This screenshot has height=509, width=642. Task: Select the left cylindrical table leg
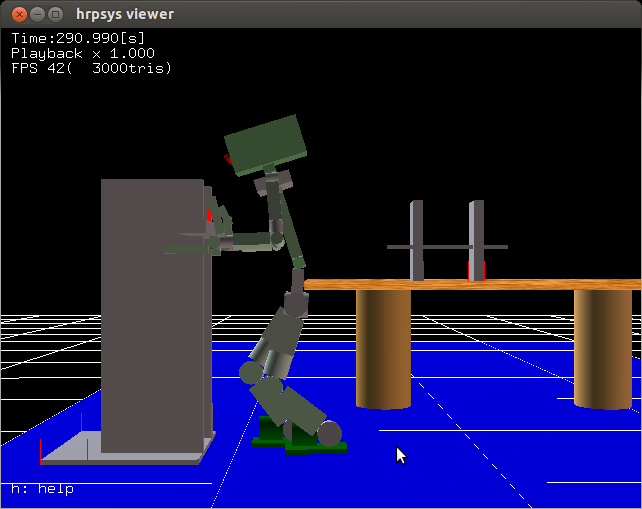coord(383,348)
